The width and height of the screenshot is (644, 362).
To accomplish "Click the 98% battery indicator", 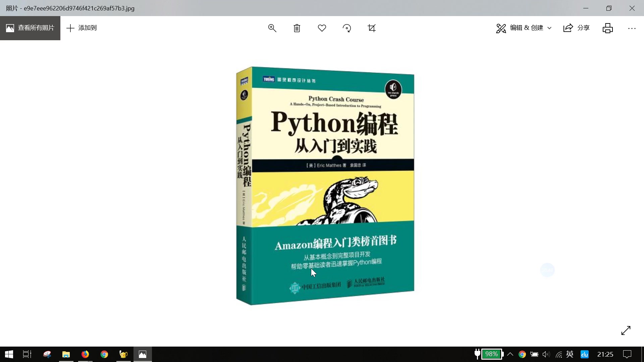I will (x=492, y=354).
